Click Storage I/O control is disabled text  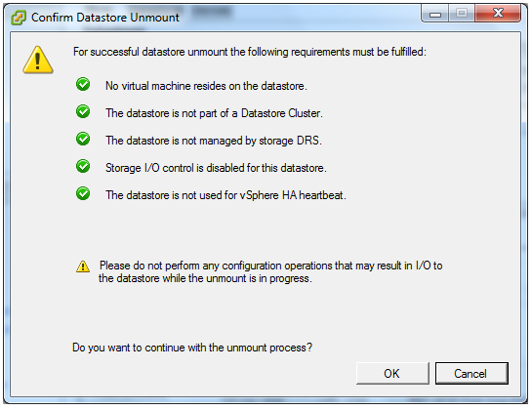click(x=216, y=168)
